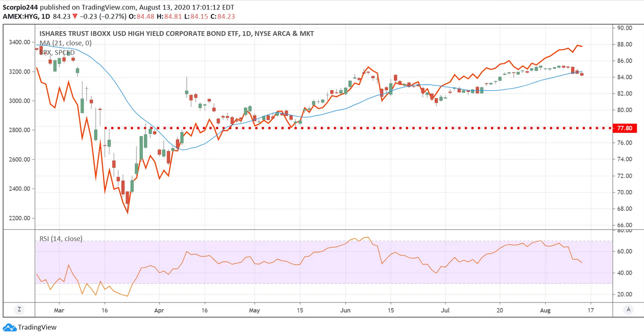Viewport: 644px width, 333px height.
Task: Select the AMEX:HYG, 1D symbol label
Action: (26, 16)
